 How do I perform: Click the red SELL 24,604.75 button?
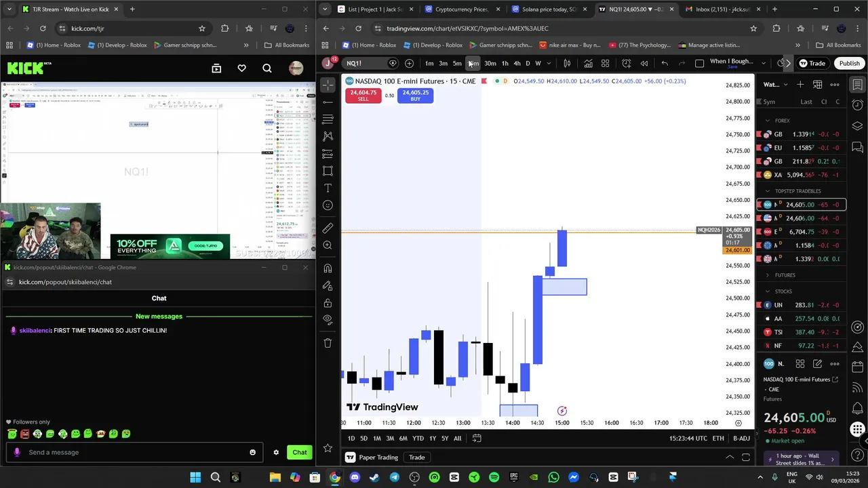[x=363, y=96]
